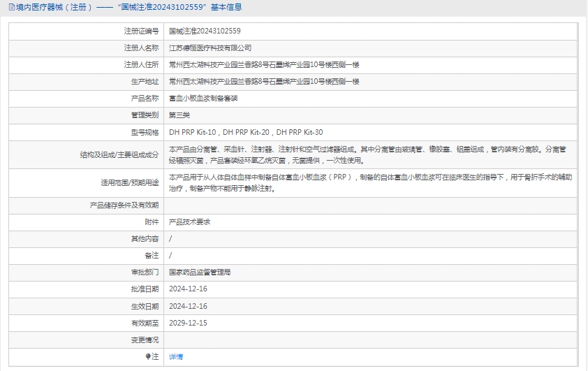588x371 pixels.
Task: Click the 变更情况 row label
Action: 145,340
